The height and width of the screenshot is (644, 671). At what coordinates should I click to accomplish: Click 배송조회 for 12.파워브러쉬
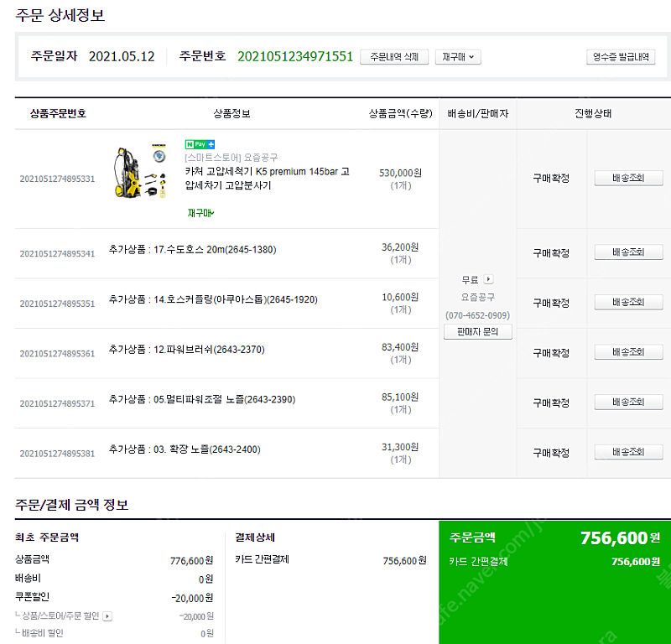pos(628,352)
